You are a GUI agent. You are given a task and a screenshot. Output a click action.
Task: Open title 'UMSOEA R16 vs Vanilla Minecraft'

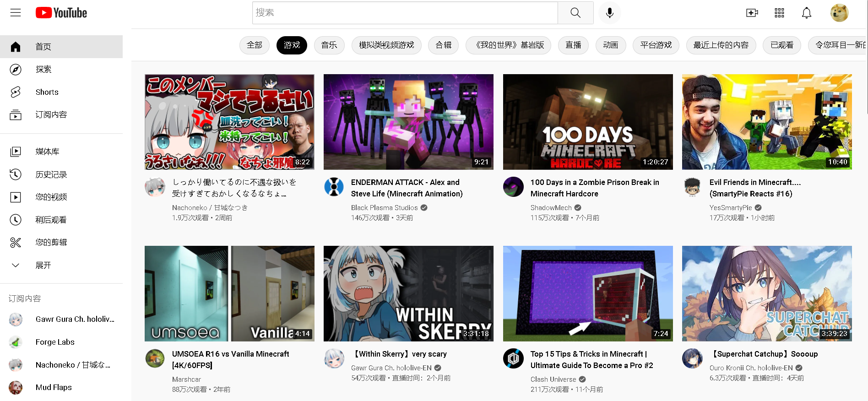pos(230,360)
